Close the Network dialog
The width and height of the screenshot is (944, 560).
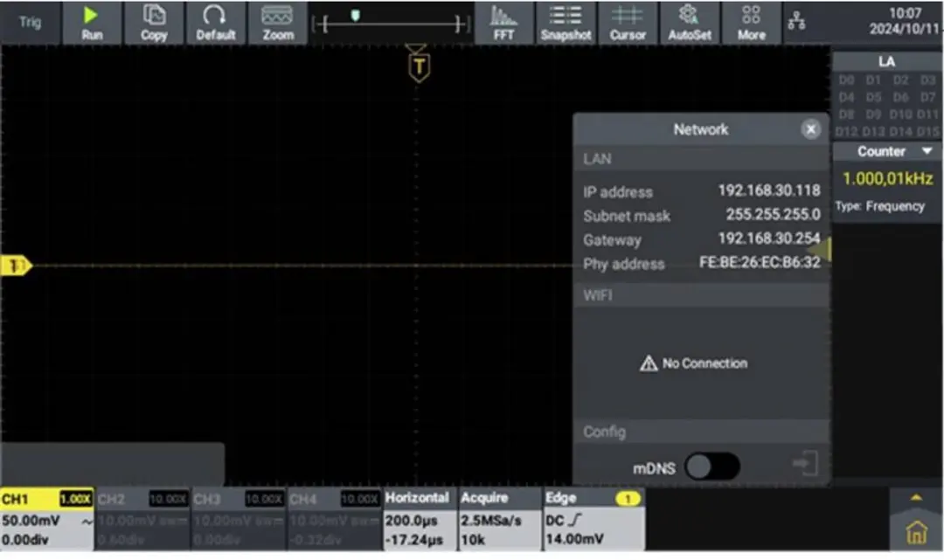pos(811,129)
